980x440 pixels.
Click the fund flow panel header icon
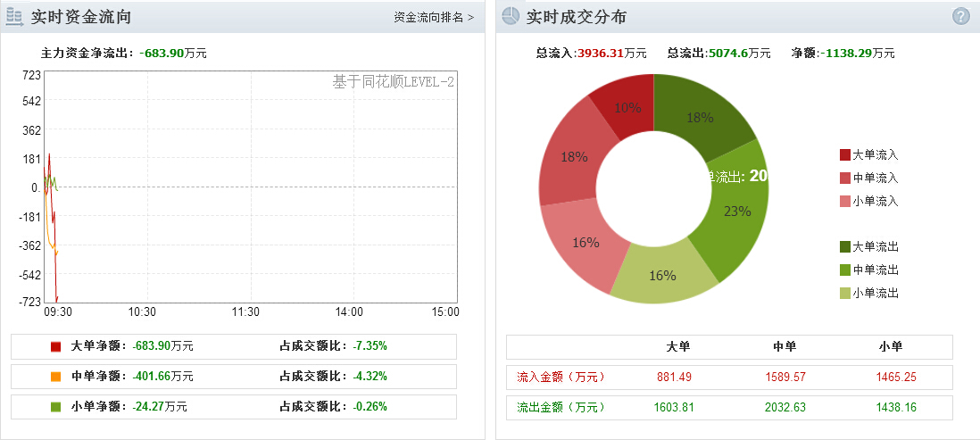pyautogui.click(x=15, y=17)
